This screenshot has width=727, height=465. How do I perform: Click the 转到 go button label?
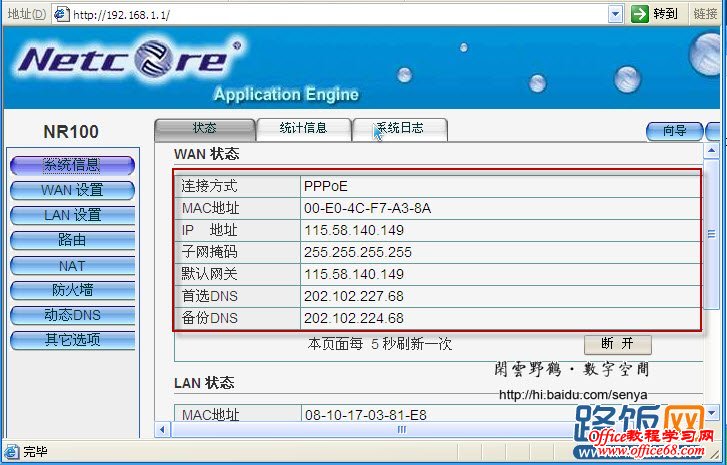coord(665,13)
